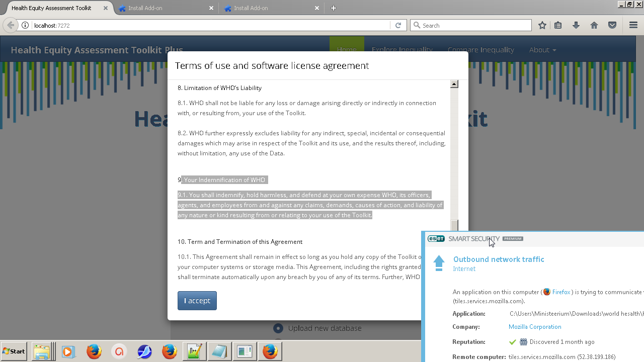Viewport: 644px width, 362px height.
Task: Click the green reputation checkmark in ESET popup
Action: pos(513,342)
